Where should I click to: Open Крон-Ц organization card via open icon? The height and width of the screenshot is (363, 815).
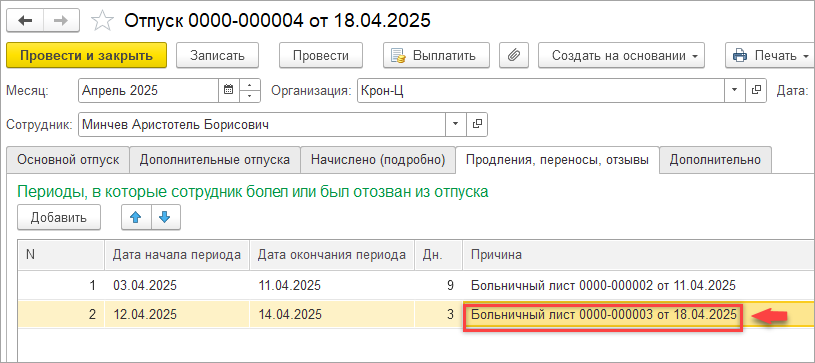(x=756, y=90)
